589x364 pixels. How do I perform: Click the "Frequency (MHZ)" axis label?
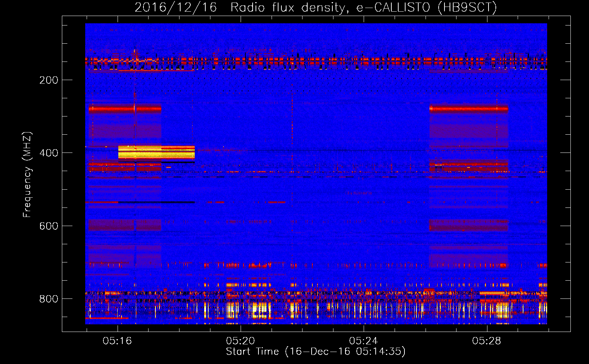pyautogui.click(x=27, y=174)
